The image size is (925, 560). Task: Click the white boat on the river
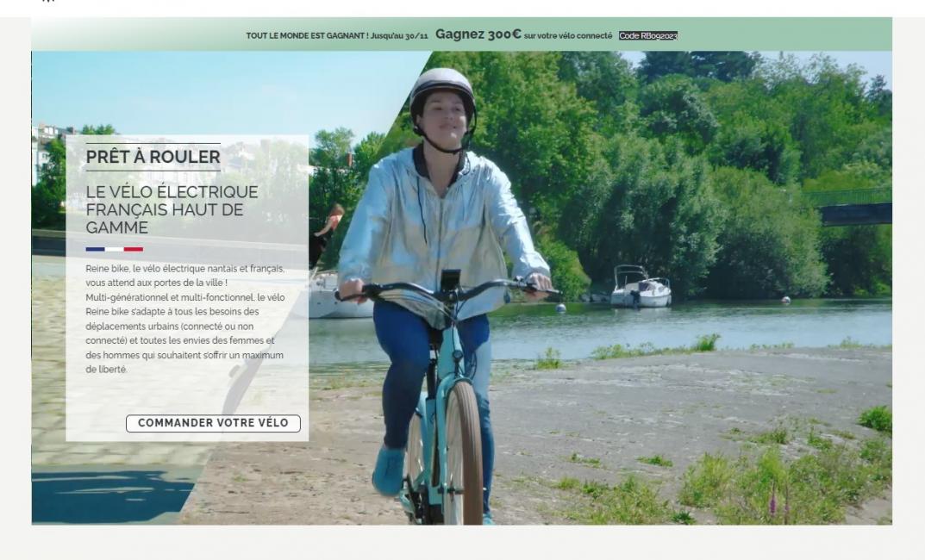click(x=640, y=287)
